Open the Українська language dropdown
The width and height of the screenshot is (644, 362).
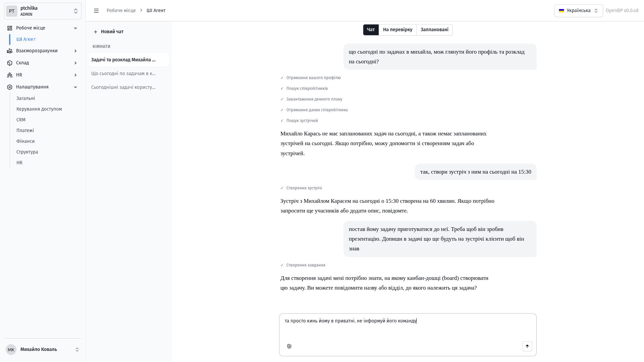578,11
